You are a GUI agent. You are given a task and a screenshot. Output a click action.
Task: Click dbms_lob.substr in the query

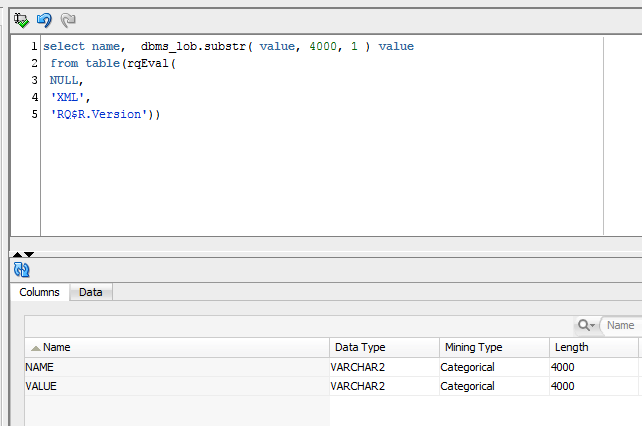point(193,46)
